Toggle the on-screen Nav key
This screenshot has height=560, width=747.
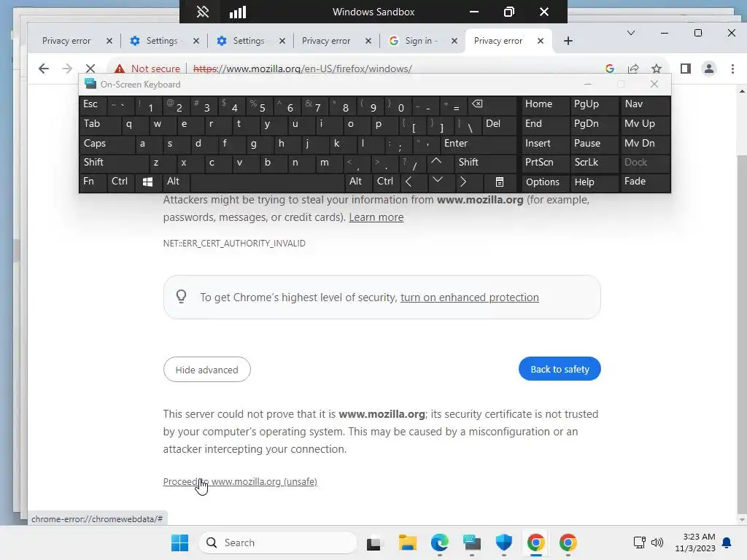[645, 104]
